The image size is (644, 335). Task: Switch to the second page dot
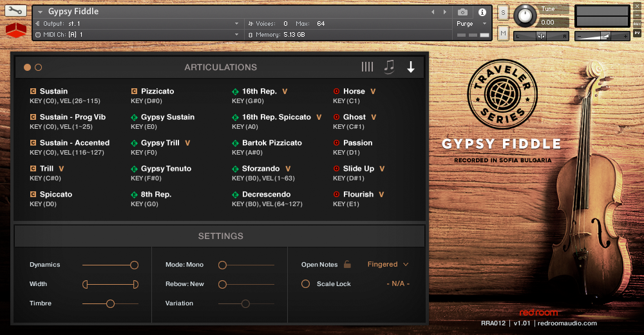[38, 68]
